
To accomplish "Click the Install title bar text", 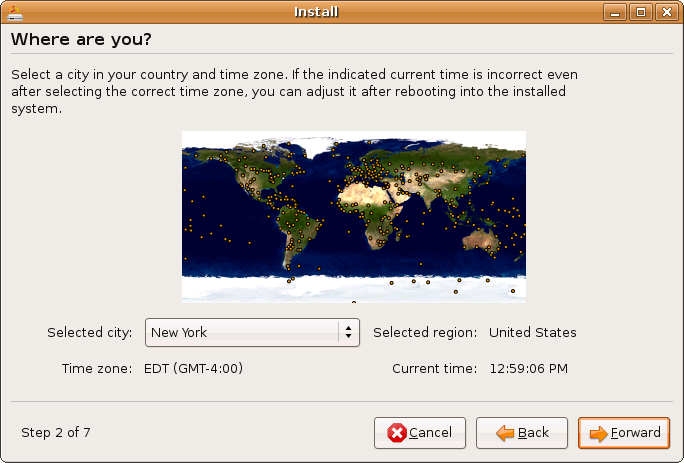I will tap(316, 12).
